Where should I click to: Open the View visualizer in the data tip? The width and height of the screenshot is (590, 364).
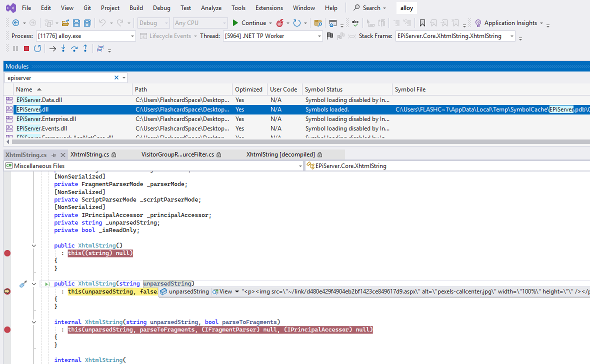(222, 291)
